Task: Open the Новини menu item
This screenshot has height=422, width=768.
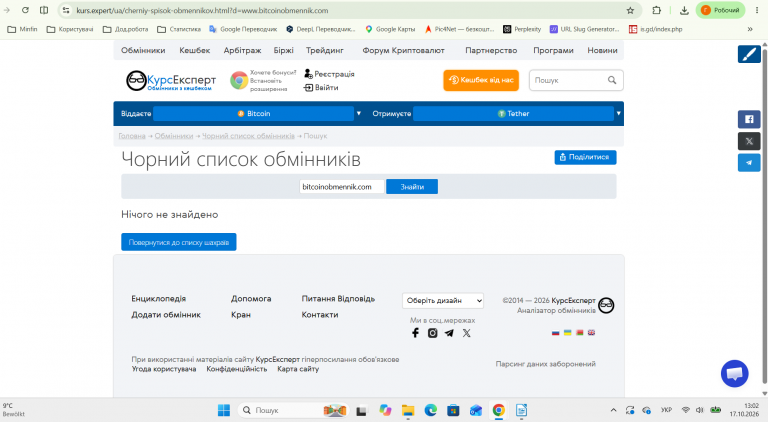Action: 602,50
